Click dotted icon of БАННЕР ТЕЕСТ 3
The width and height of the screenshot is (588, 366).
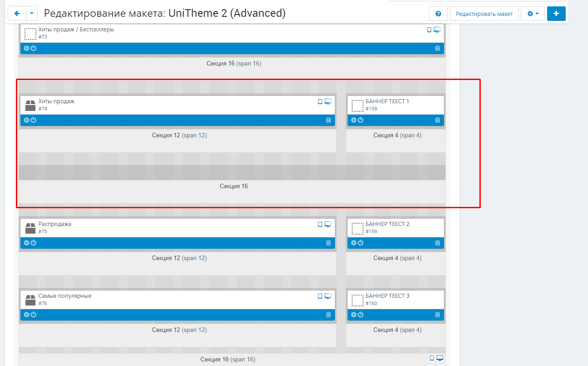tap(357, 300)
